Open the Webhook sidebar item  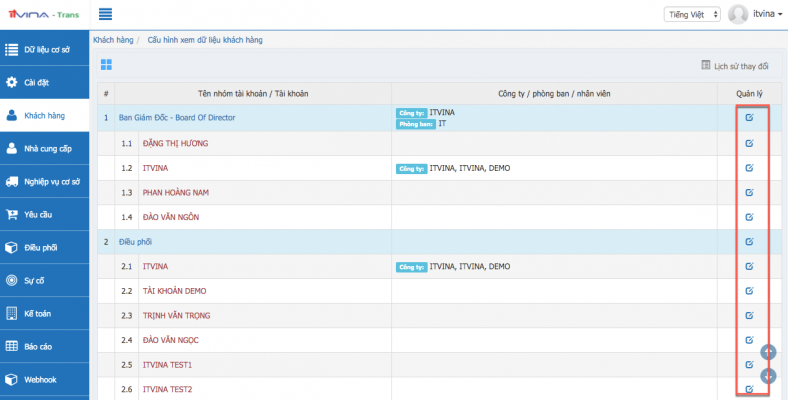click(x=44, y=380)
